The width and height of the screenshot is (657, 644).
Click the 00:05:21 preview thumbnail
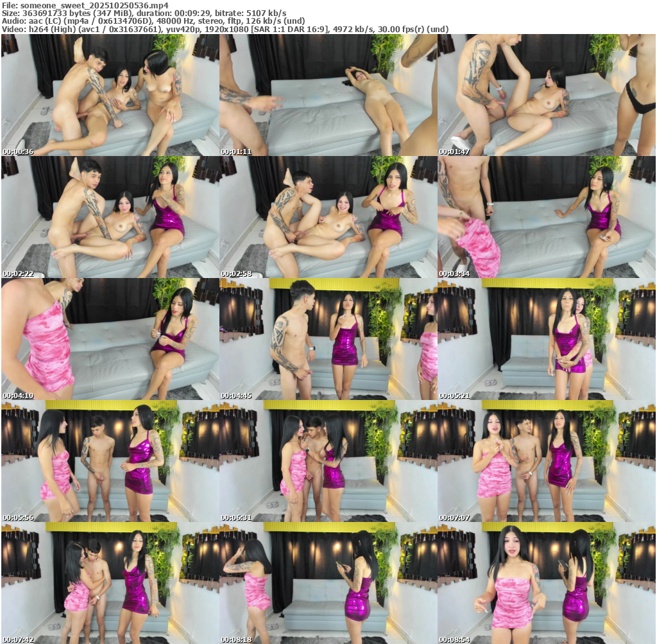(x=546, y=339)
